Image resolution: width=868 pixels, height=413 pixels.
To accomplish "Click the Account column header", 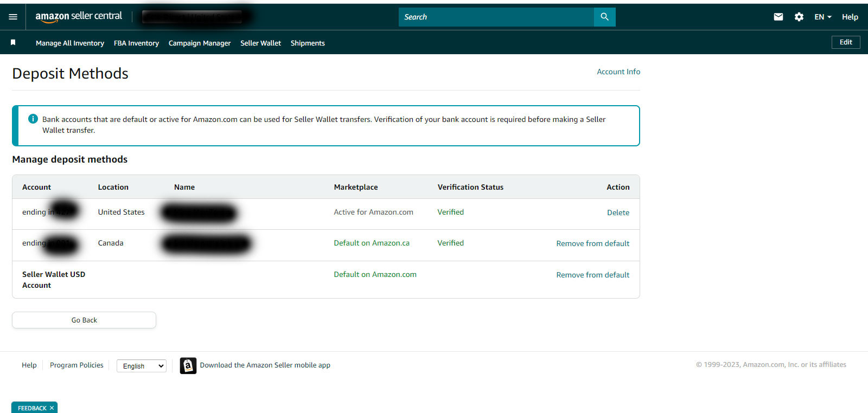I will point(36,187).
